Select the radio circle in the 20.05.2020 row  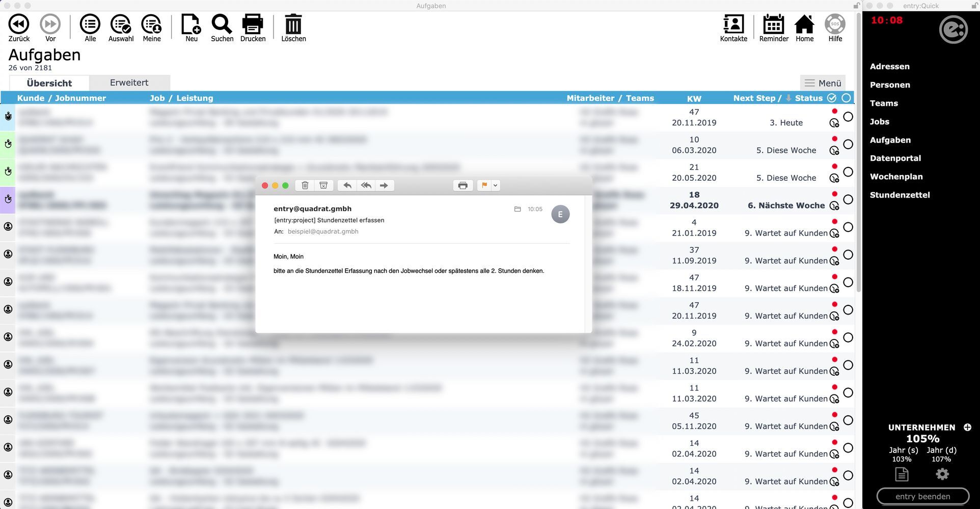tap(848, 172)
